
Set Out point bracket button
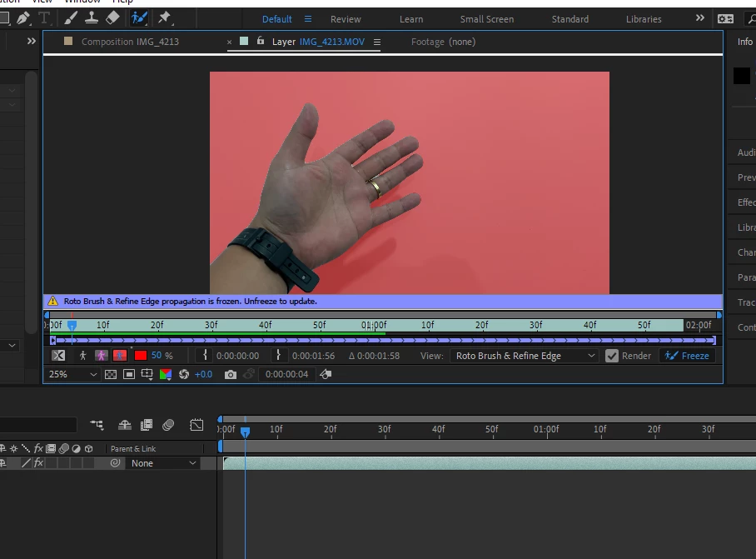pyautogui.click(x=278, y=356)
